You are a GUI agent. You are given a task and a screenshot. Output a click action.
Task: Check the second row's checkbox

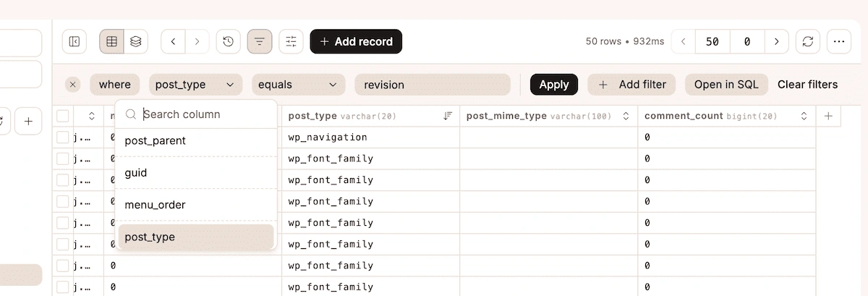(x=63, y=158)
